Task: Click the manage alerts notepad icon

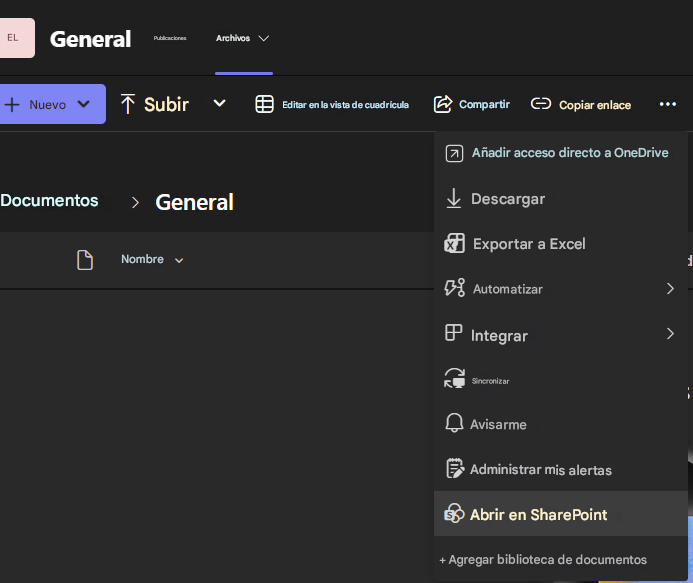Action: (x=455, y=468)
